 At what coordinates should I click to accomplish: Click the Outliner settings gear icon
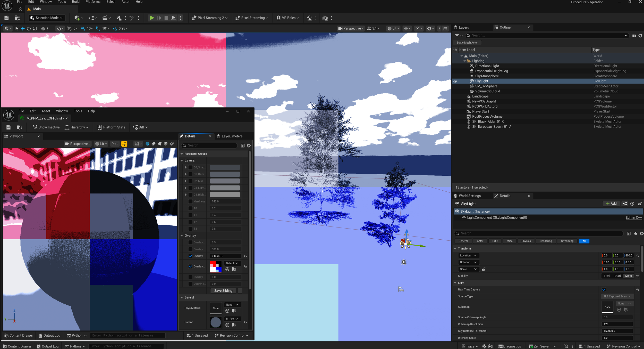[640, 36]
